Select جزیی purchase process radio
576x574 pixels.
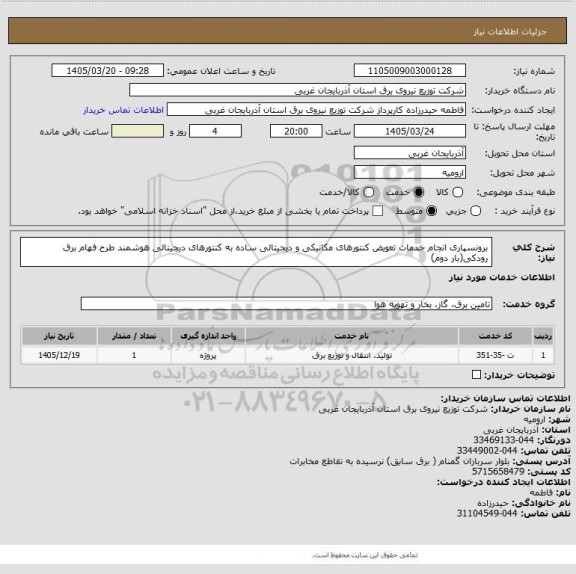pyautogui.click(x=476, y=211)
